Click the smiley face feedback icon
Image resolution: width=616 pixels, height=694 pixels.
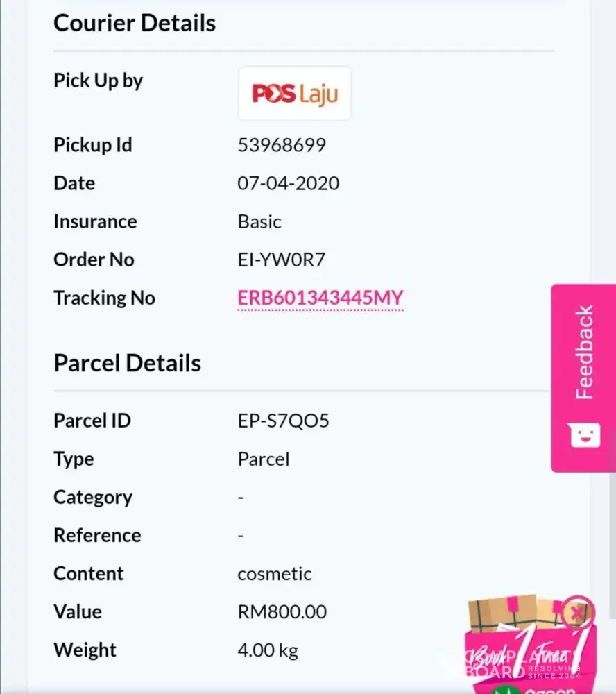point(583,435)
